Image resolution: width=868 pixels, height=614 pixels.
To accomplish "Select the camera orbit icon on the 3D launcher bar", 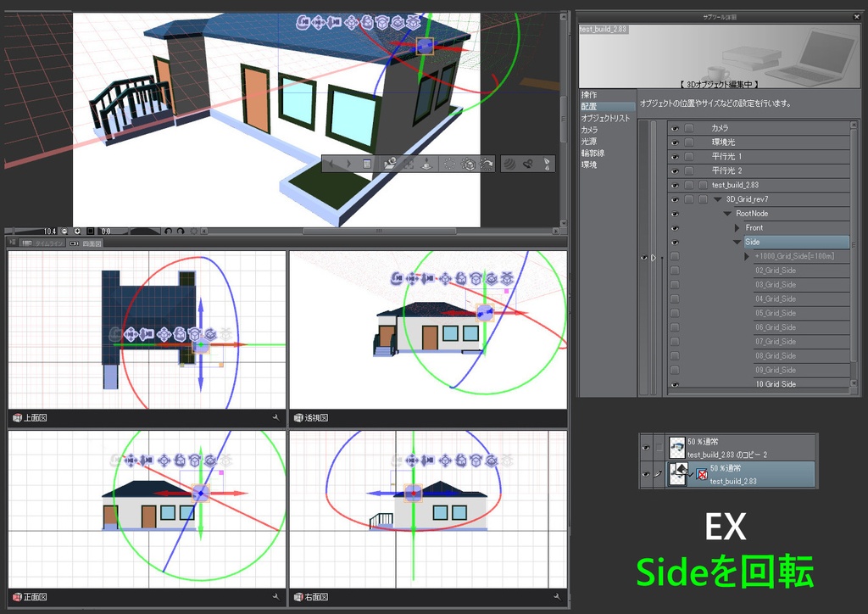I will tap(303, 24).
